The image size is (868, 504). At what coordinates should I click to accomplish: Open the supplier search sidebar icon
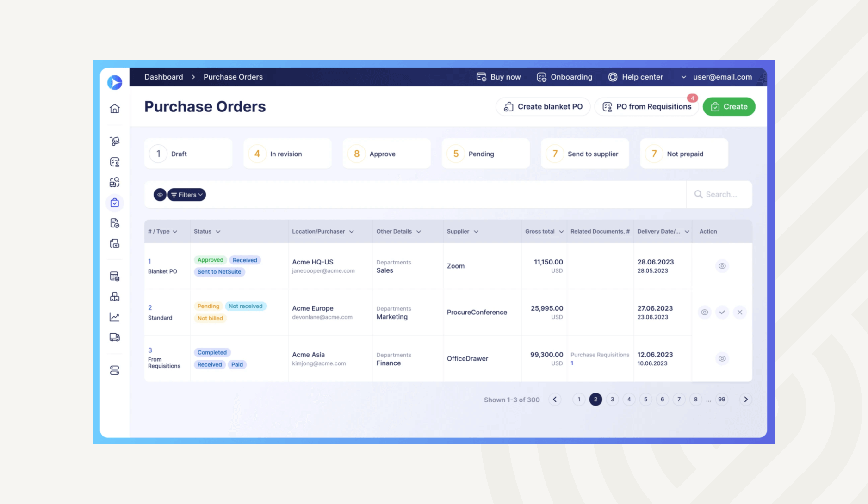click(115, 182)
